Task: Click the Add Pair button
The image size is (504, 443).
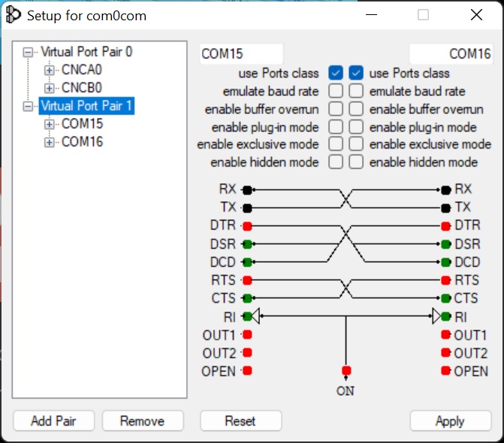Action: point(53,420)
